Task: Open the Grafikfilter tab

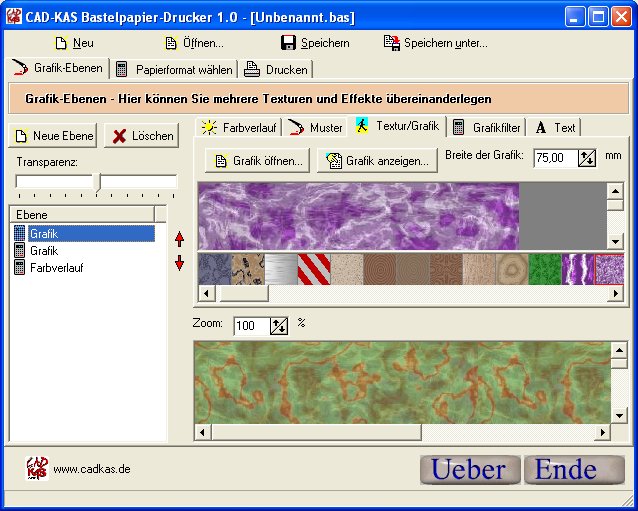Action: tap(486, 127)
